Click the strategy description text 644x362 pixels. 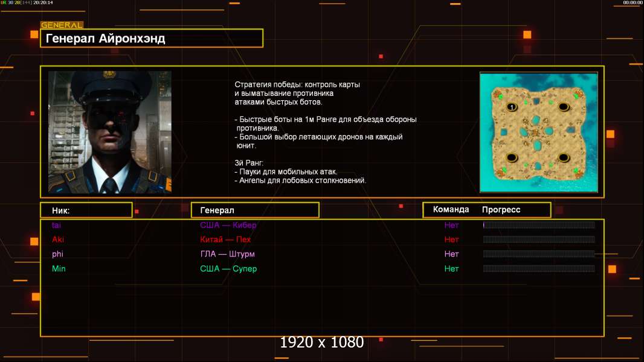pos(325,132)
